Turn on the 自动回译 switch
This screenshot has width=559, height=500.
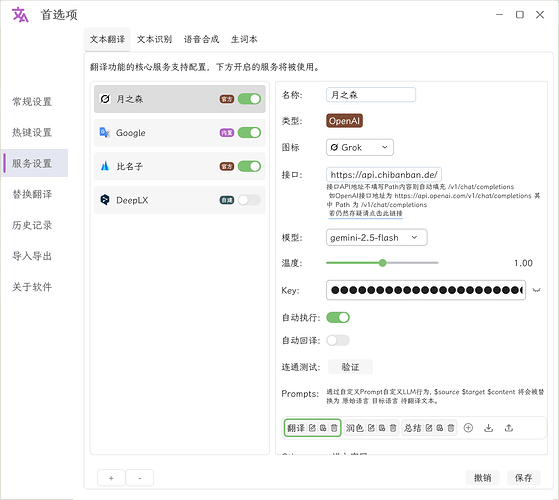338,340
